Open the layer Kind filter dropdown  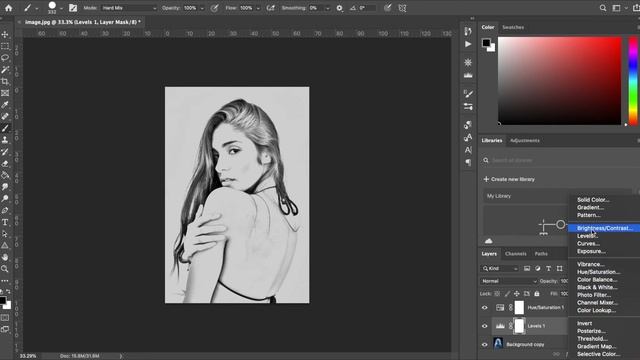(x=500, y=268)
